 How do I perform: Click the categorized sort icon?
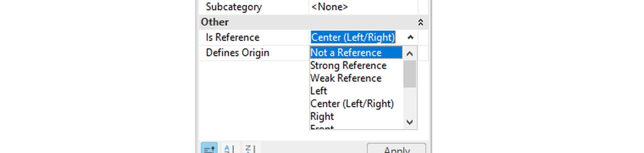(209, 148)
